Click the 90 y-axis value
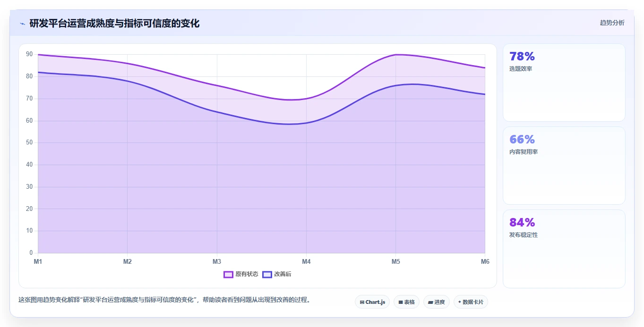This screenshot has height=327, width=644. tap(29, 54)
